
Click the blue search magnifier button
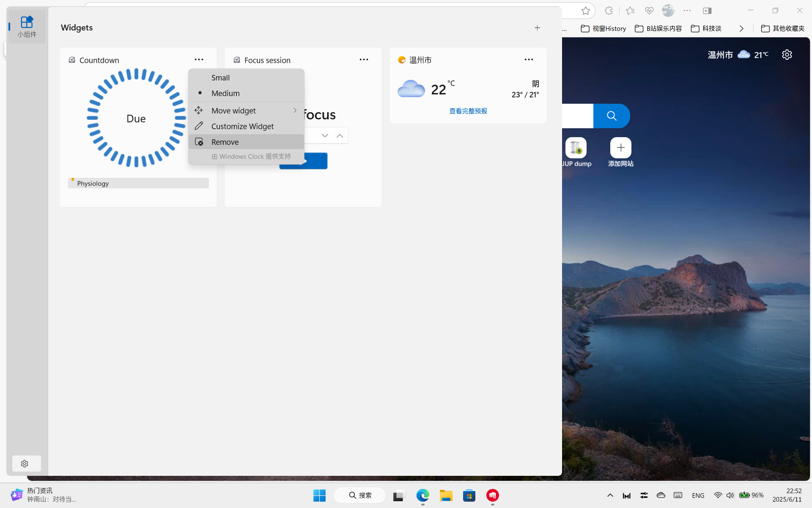[x=611, y=116]
